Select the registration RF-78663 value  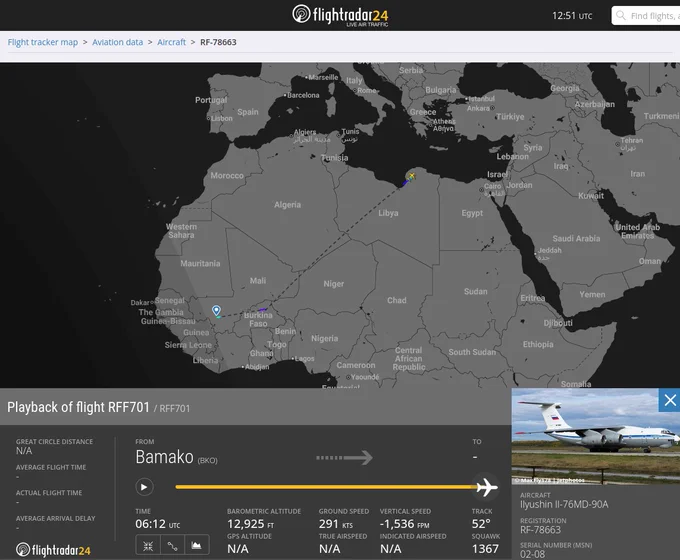540,530
